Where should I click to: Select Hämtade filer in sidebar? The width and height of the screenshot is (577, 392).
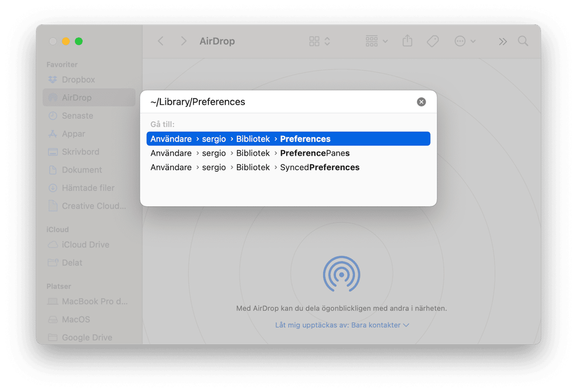[x=88, y=188]
